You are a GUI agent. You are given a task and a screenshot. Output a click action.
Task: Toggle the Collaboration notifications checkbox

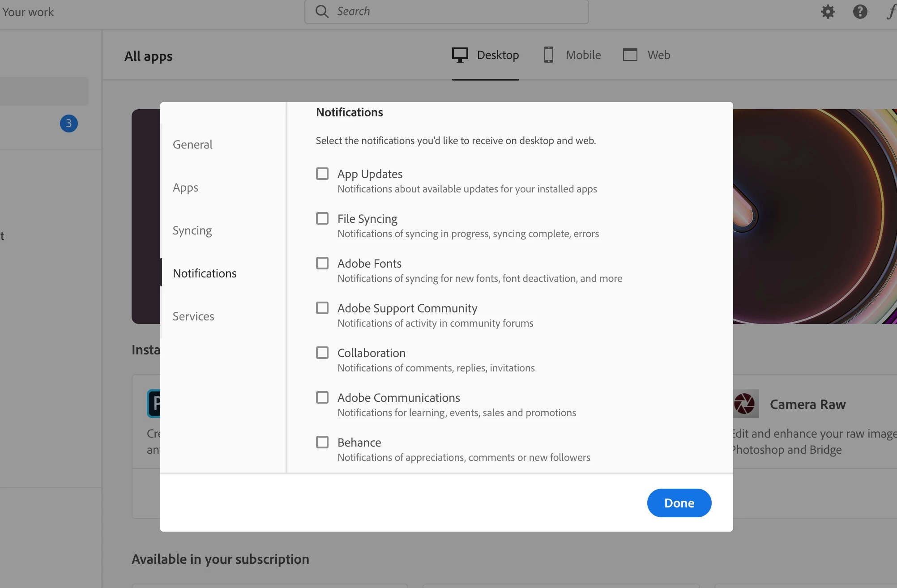(x=322, y=353)
